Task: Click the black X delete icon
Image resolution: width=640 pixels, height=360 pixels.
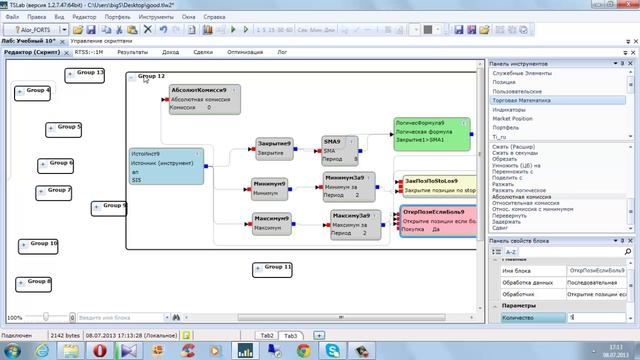Action: click(x=148, y=29)
